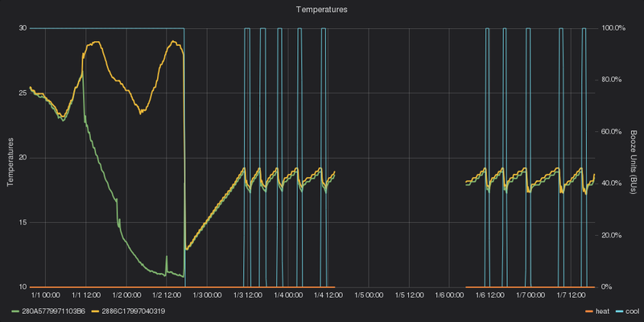The image size is (644, 322).
Task: Click the 80.0% label on the right axis
Action: coord(612,80)
